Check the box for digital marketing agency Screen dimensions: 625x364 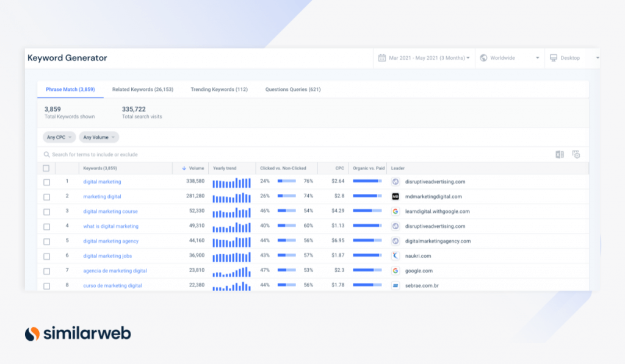pos(46,241)
